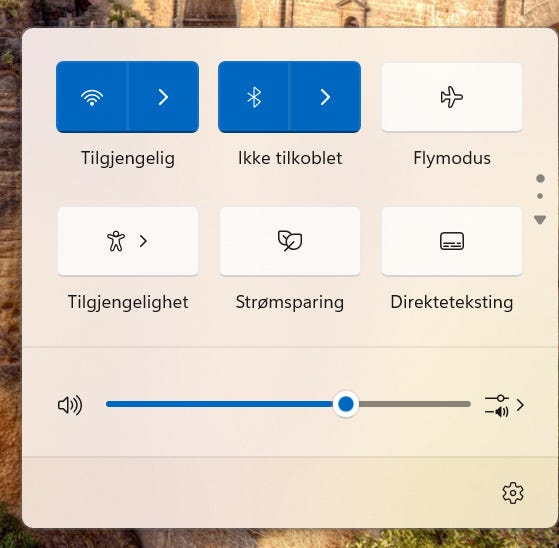This screenshot has height=548, width=559.
Task: Open the sound output mixer icon
Action: tap(504, 405)
